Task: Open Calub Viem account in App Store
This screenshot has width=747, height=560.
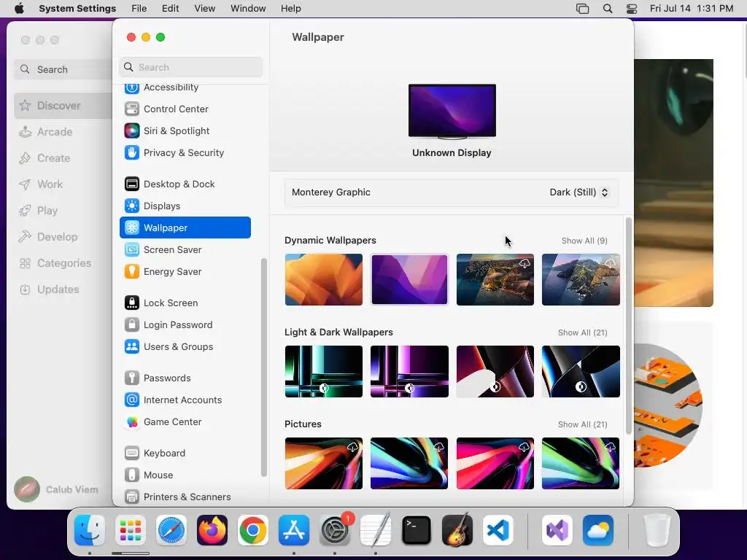Action: click(56, 489)
